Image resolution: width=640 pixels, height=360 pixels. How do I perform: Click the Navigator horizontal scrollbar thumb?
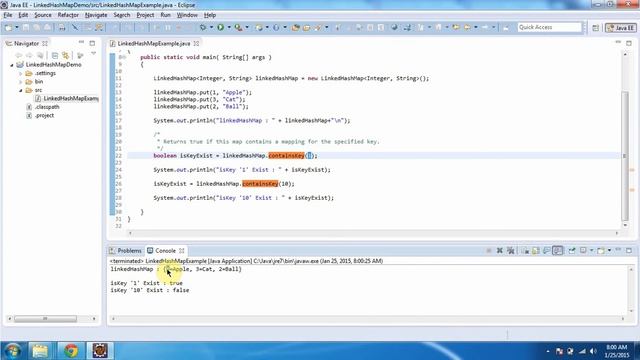pyautogui.click(x=45, y=319)
